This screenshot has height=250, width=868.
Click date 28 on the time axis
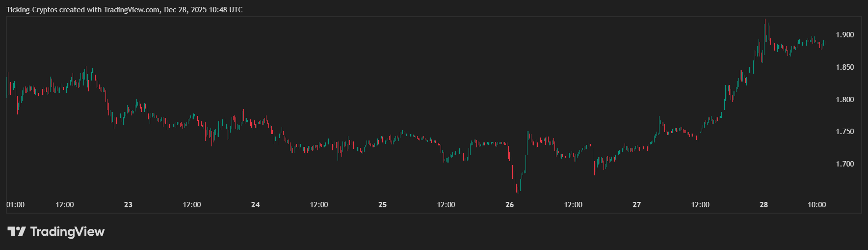(x=763, y=205)
